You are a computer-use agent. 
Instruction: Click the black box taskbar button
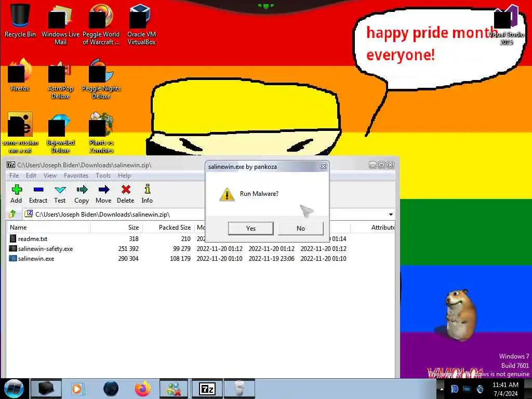[46, 389]
